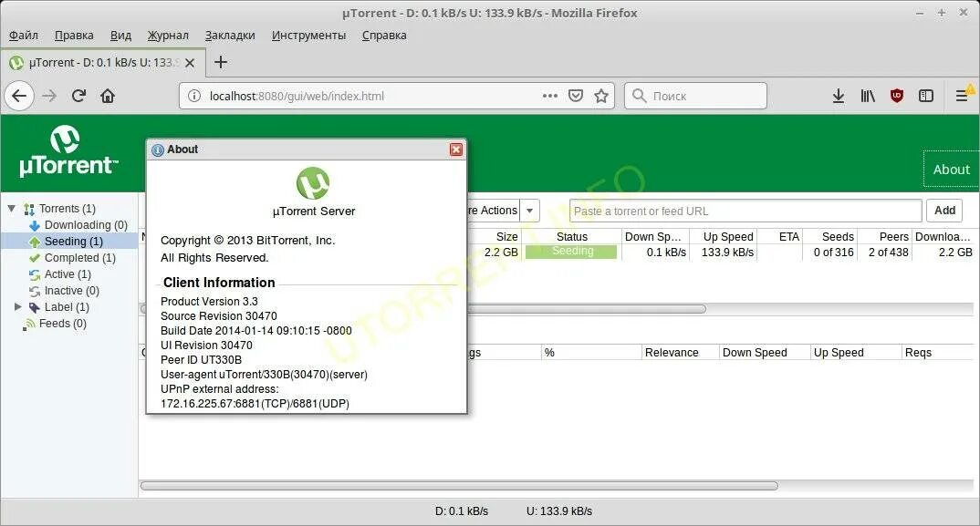Select Active (1) filter

coord(68,273)
